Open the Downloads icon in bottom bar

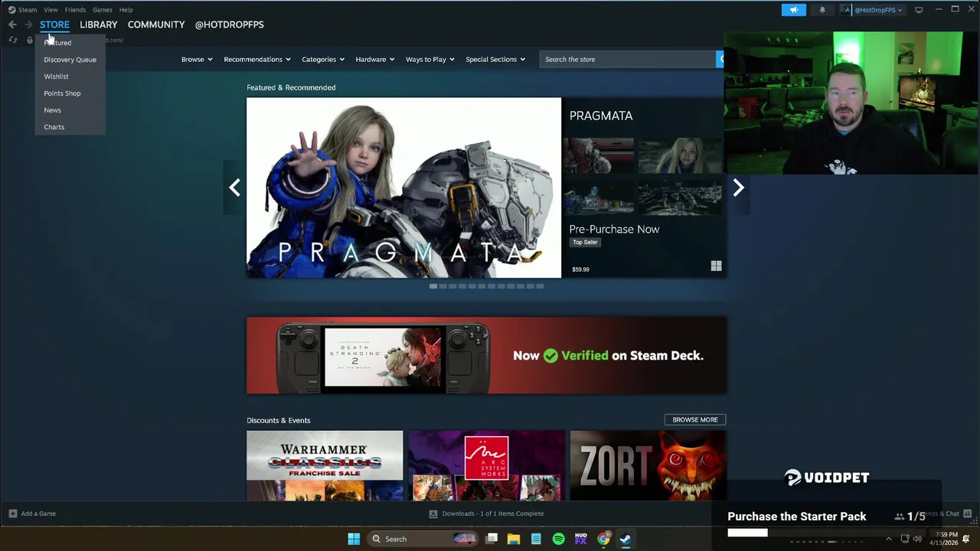click(433, 514)
